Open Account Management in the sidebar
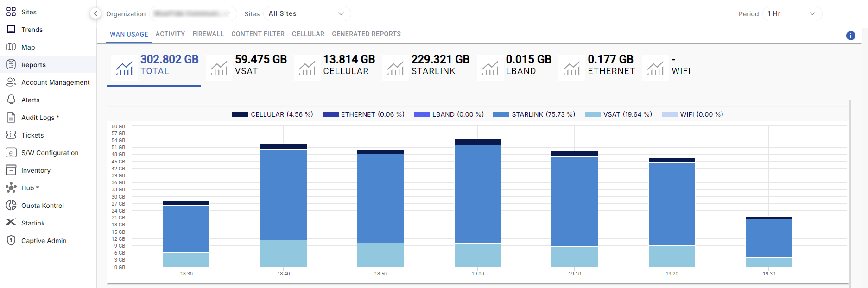The width and height of the screenshot is (868, 288). (x=55, y=82)
